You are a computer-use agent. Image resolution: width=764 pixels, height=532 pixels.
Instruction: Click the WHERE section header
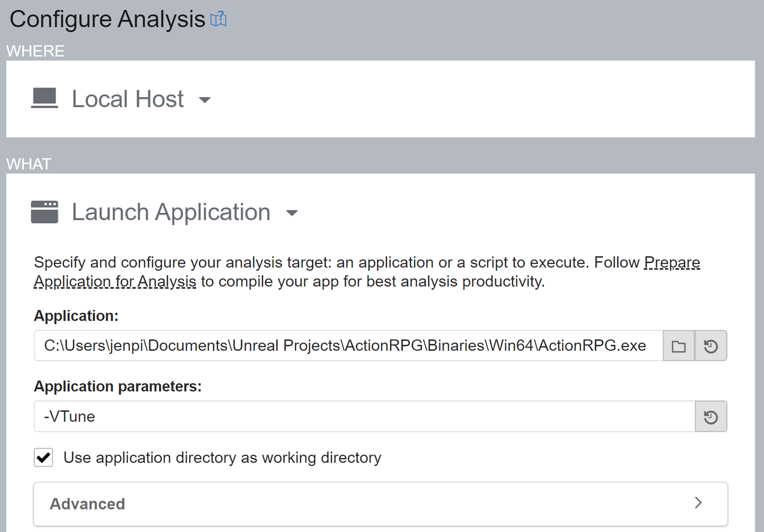(35, 51)
